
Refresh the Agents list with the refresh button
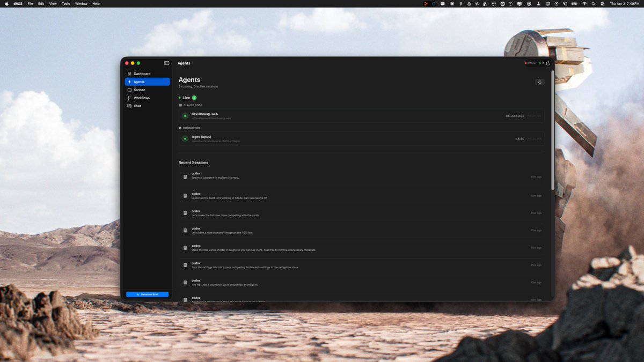coord(540,82)
